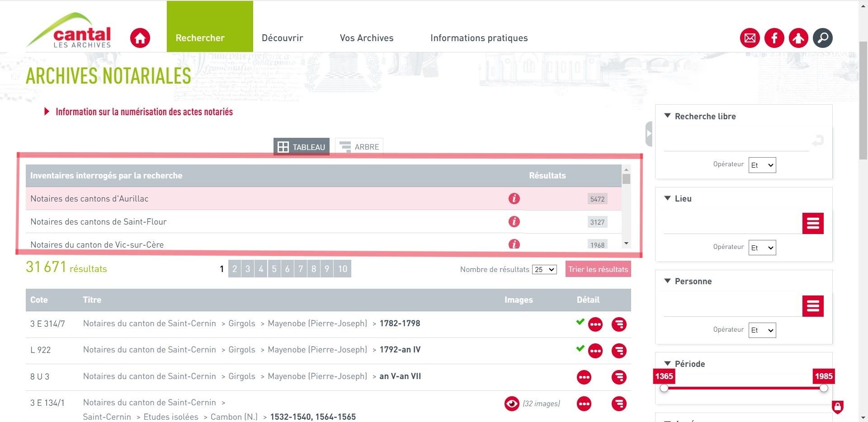This screenshot has width=868, height=422.
Task: Switch to the TABLEAU view
Action: pyautogui.click(x=302, y=147)
